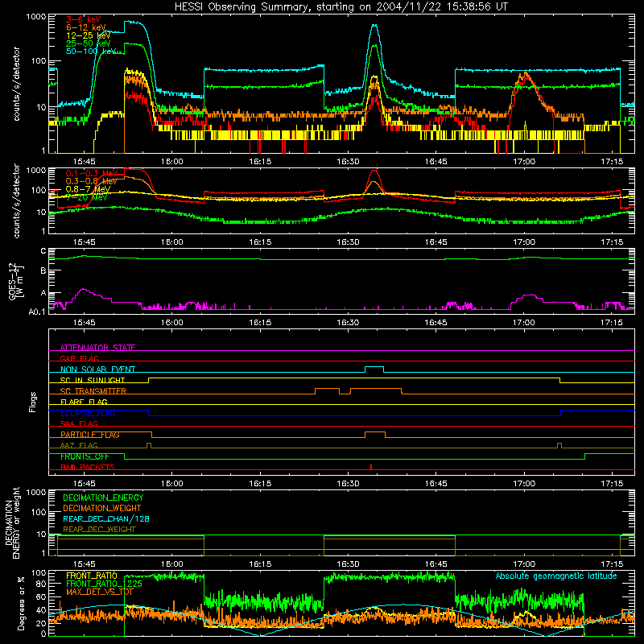Screen dimensions: 644x644
Task: Click the BAD_PACKETS flag label
Action: click(88, 467)
